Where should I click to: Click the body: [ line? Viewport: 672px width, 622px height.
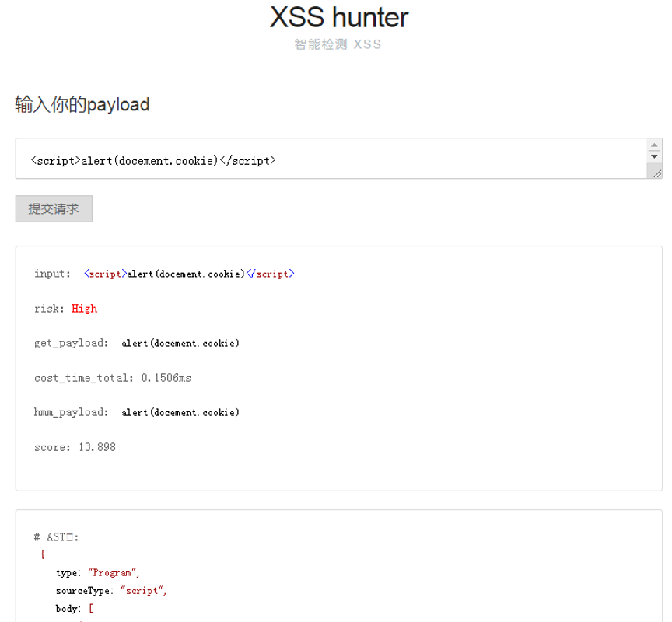(75, 608)
